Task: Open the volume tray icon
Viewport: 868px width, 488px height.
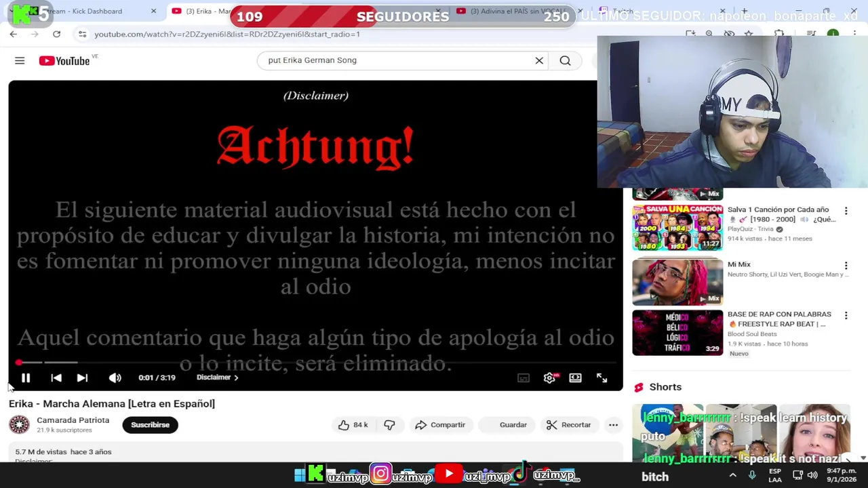Action: tap(812, 475)
